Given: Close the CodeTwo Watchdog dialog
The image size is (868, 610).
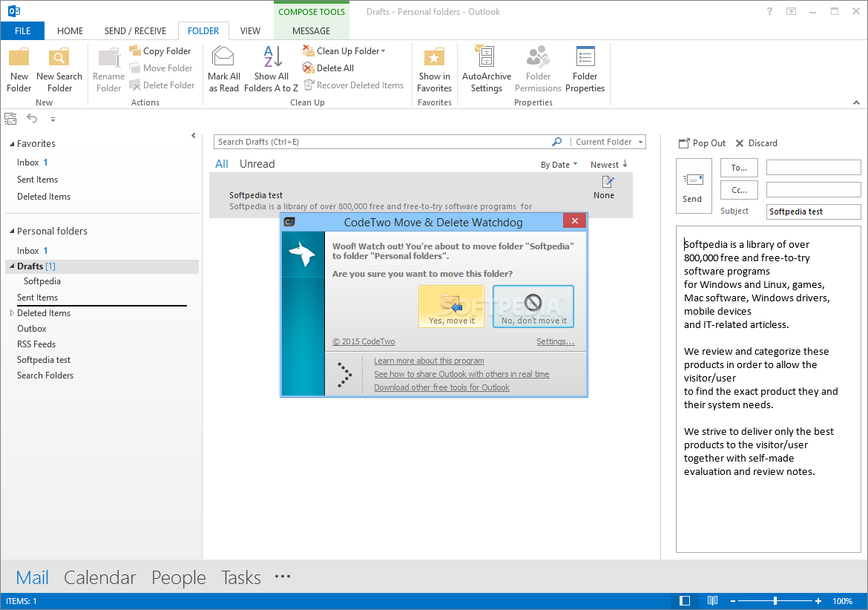Looking at the screenshot, I should tap(575, 221).
